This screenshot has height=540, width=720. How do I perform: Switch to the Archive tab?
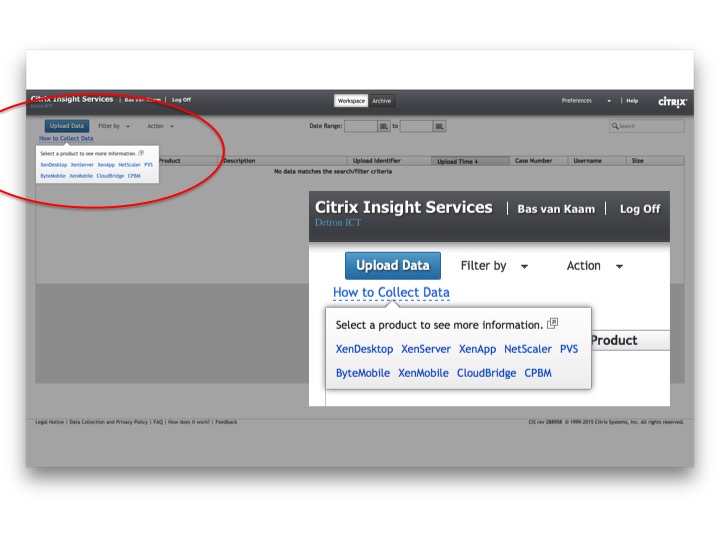coord(382,101)
